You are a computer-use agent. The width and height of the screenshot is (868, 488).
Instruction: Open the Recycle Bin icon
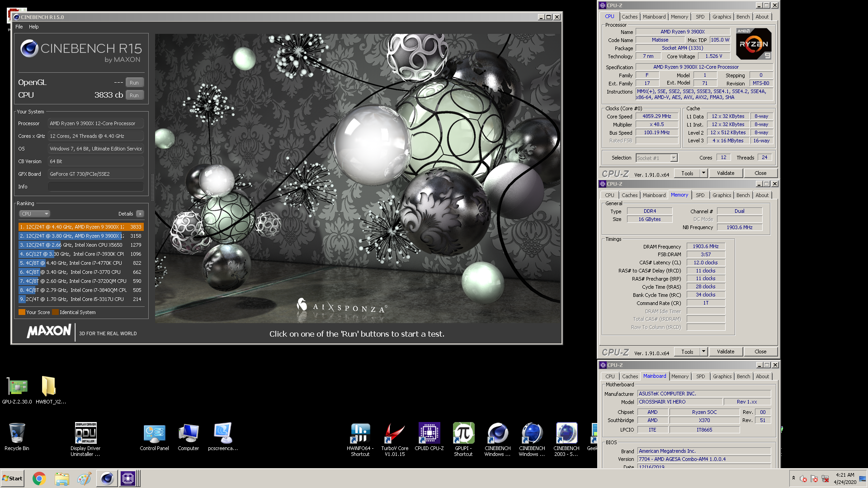coord(17,436)
